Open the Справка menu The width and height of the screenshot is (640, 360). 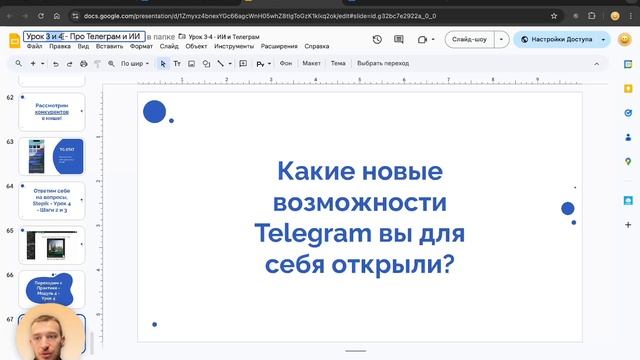pos(317,47)
